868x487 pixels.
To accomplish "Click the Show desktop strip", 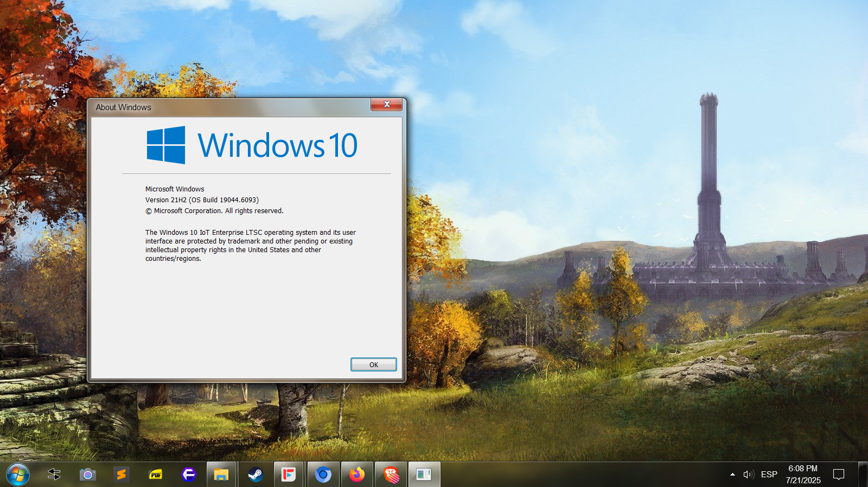I will click(863, 475).
